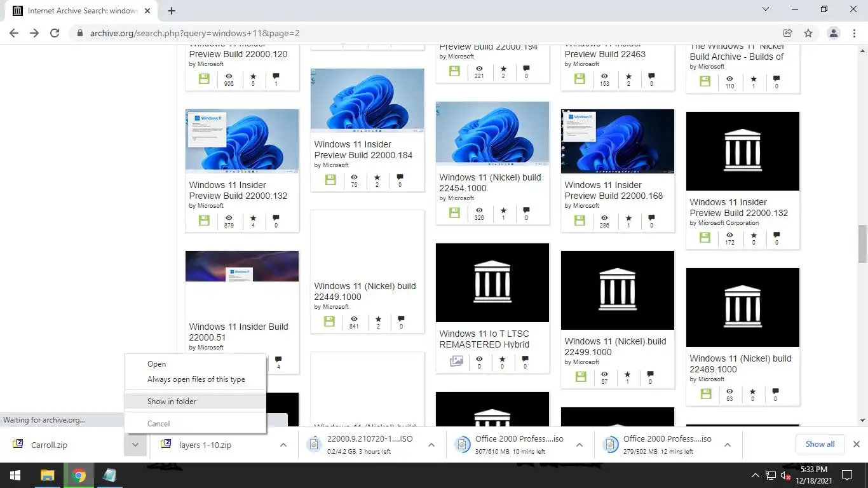Choose 'Open' in the download context menu

195,364
